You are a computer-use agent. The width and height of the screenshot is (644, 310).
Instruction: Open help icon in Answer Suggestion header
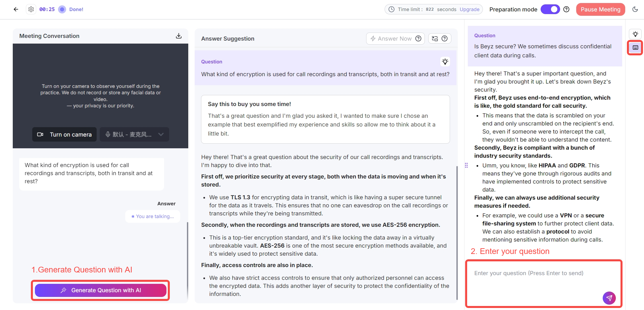[x=445, y=39]
